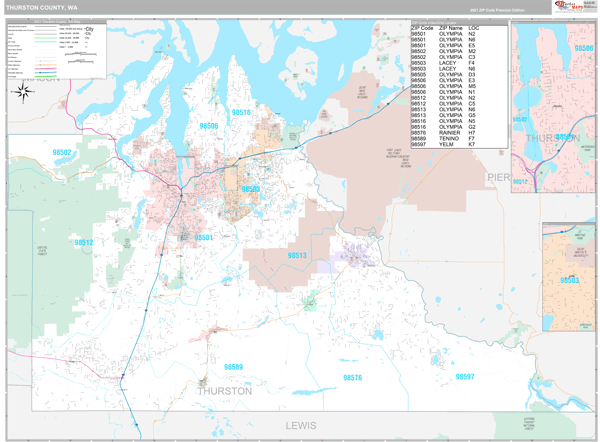Select the 98512 label on main map
The height and width of the screenshot is (442, 600).
click(83, 242)
